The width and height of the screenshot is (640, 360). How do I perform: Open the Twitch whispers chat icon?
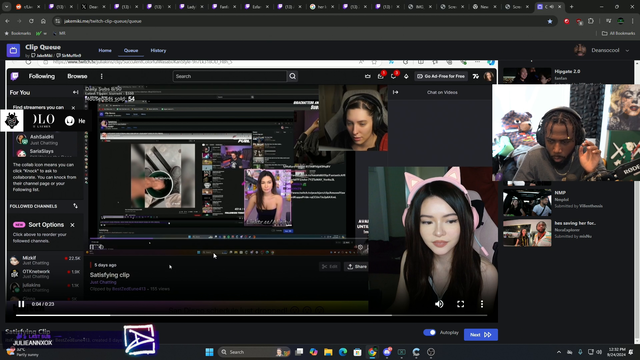pyautogui.click(x=393, y=76)
